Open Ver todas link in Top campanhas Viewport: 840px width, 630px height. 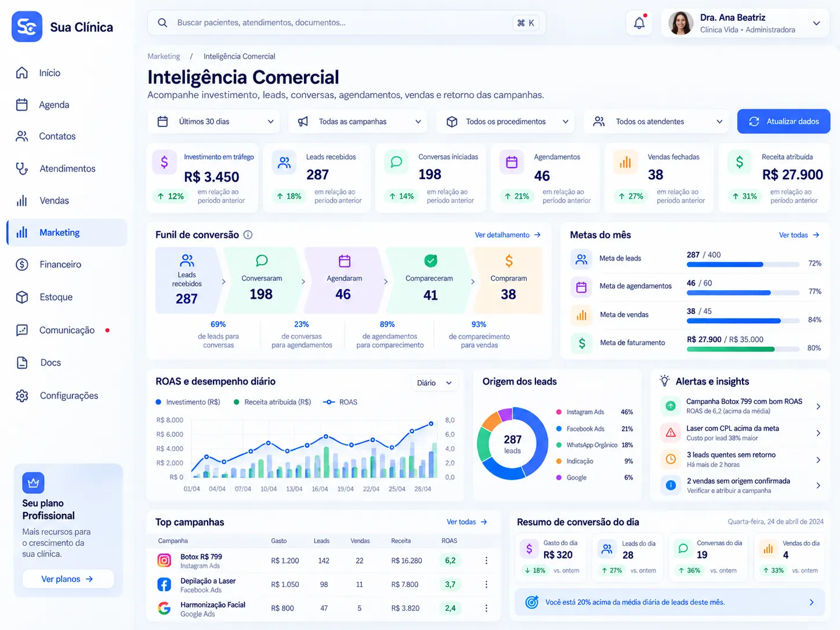pyautogui.click(x=467, y=522)
